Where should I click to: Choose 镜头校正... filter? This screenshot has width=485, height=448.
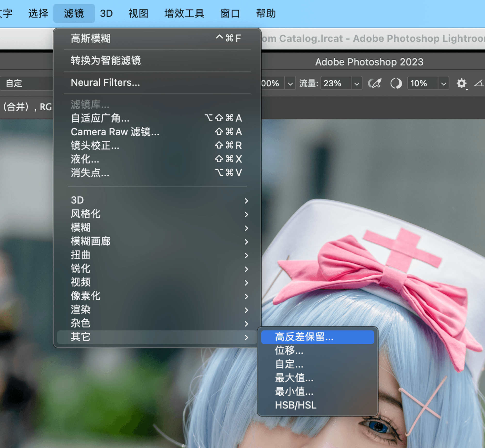click(x=157, y=146)
